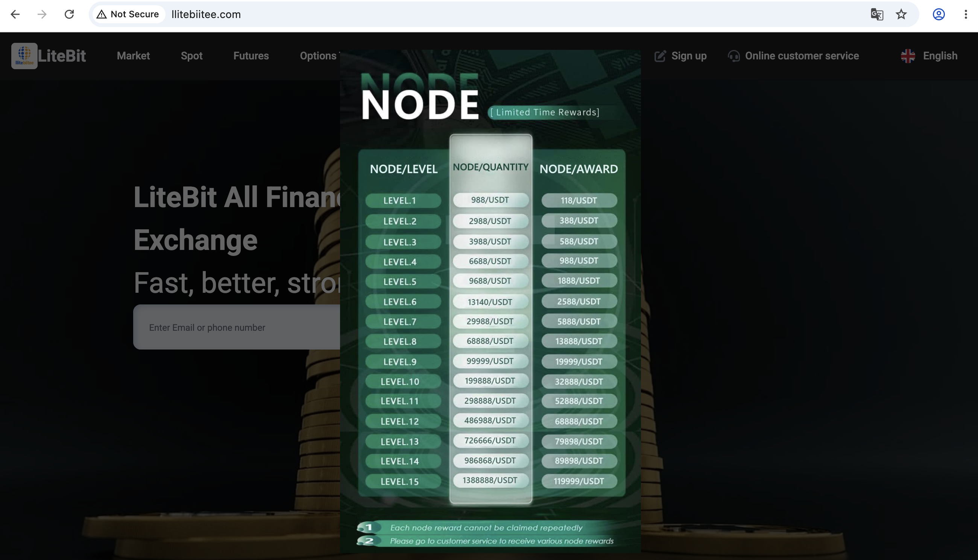Click the NODE/QUANTITY column header
Viewport: 978px width, 560px height.
click(x=491, y=167)
